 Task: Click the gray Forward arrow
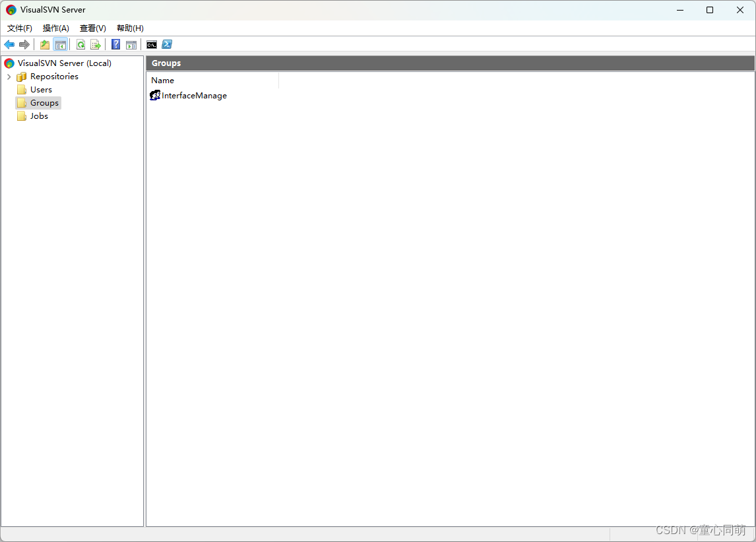pyautogui.click(x=24, y=45)
